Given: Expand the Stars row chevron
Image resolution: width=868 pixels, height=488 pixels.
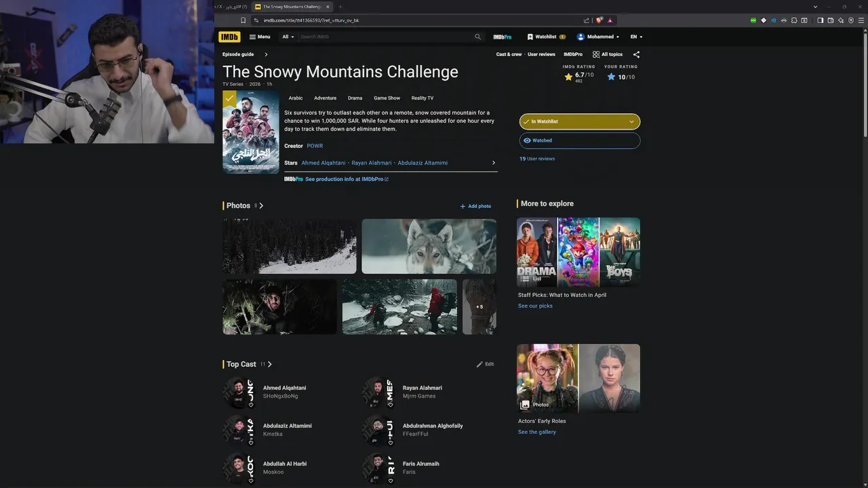Looking at the screenshot, I should click(493, 163).
